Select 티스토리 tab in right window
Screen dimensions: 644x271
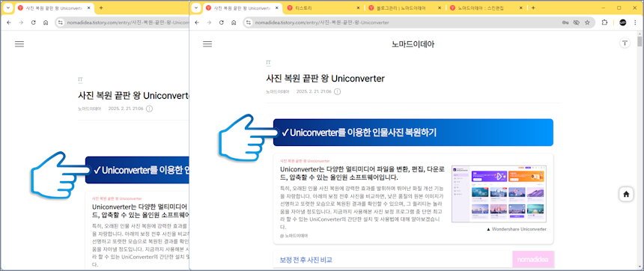[x=324, y=7]
